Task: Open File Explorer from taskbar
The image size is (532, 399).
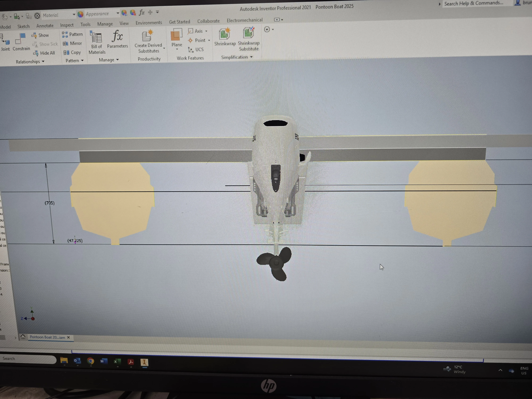Action: point(64,360)
